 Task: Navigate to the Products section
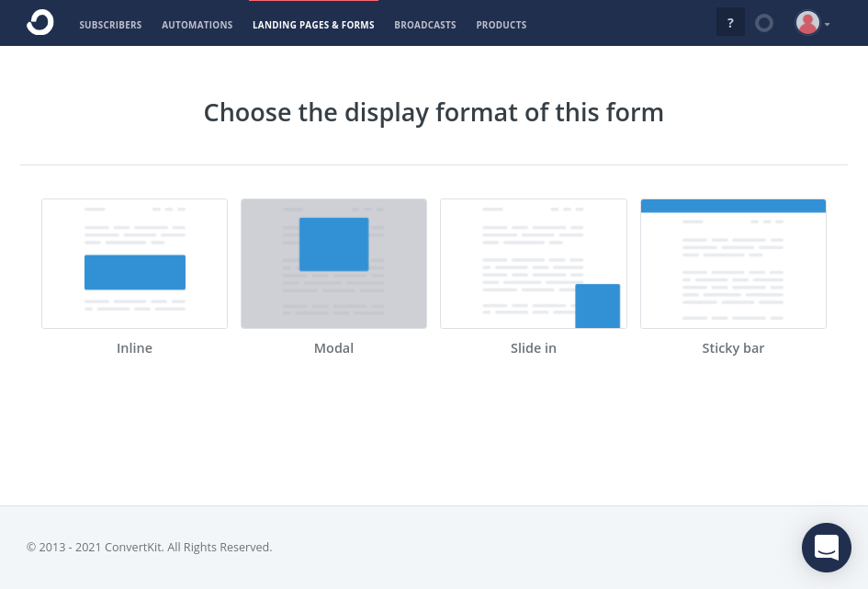click(x=501, y=25)
